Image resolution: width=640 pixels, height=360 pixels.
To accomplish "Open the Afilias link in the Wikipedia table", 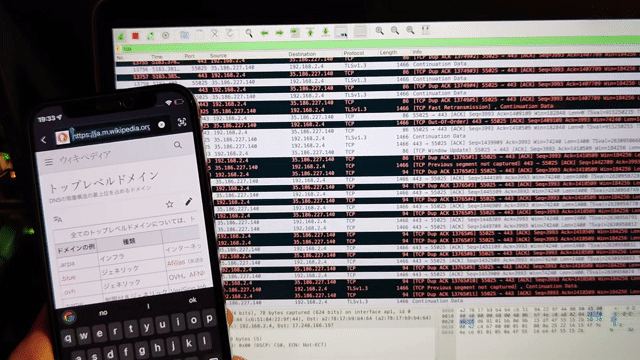I will pos(176,262).
